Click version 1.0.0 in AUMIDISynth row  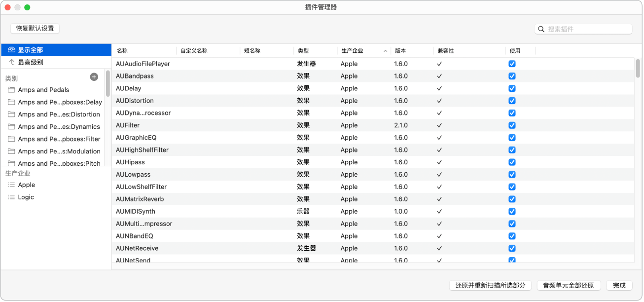[401, 211]
